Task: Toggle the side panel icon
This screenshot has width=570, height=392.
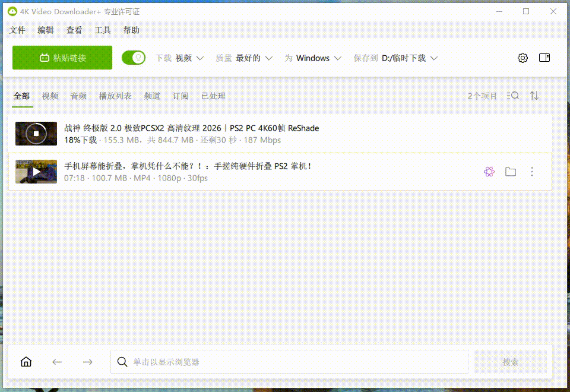Action: tap(544, 58)
